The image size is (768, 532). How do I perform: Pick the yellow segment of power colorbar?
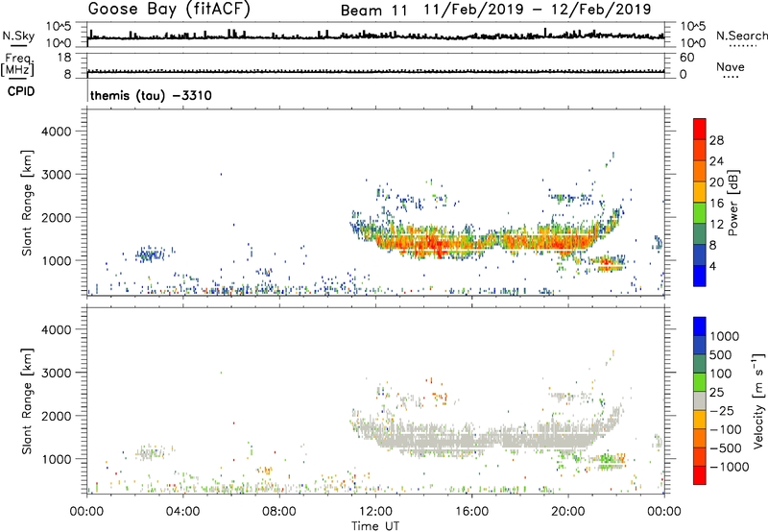coord(700,191)
